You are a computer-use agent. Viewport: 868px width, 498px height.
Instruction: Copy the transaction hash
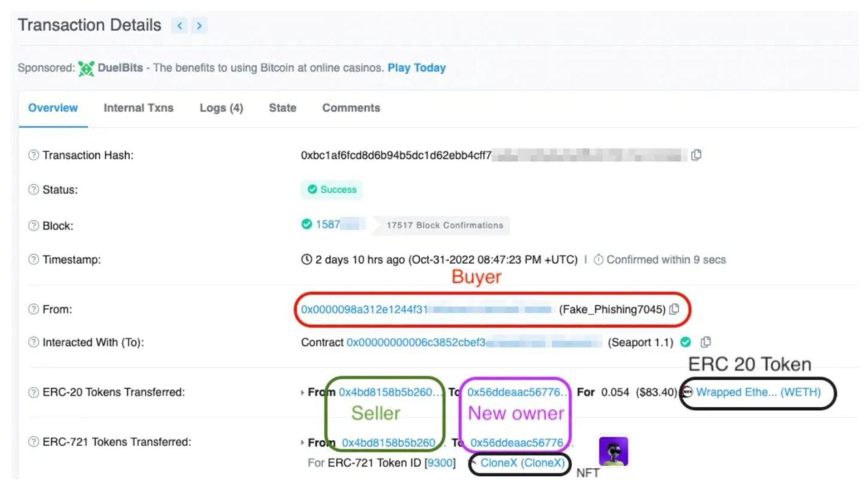point(696,155)
